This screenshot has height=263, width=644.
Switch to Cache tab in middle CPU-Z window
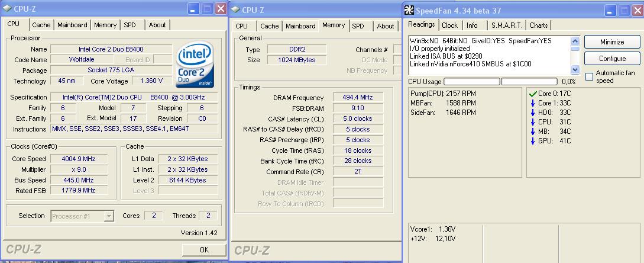270,26
